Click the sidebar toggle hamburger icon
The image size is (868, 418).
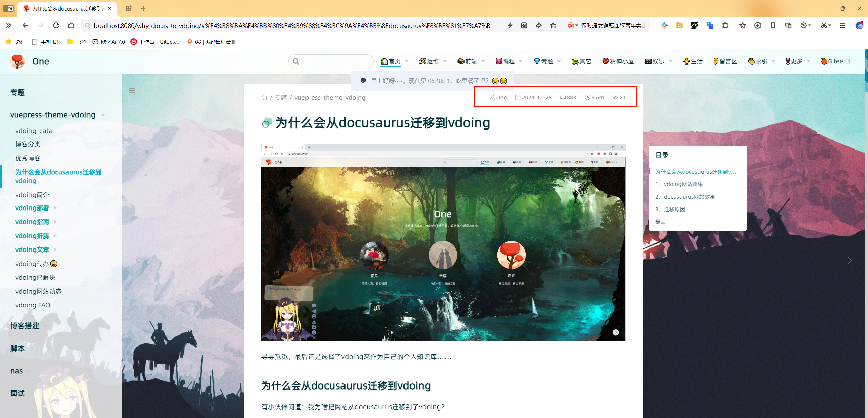(x=132, y=91)
